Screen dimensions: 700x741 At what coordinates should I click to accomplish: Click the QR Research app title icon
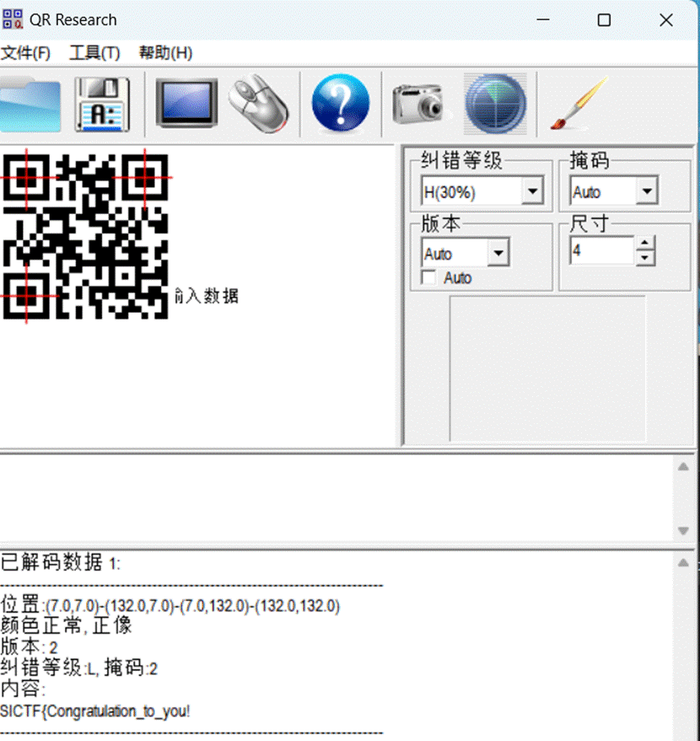point(13,20)
